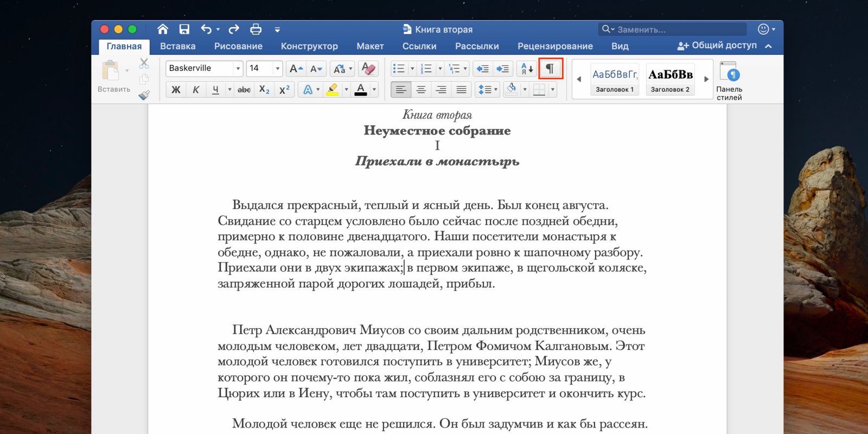Image resolution: width=868 pixels, height=434 pixels.
Task: Click the yellow text highlight color button
Action: tap(333, 90)
